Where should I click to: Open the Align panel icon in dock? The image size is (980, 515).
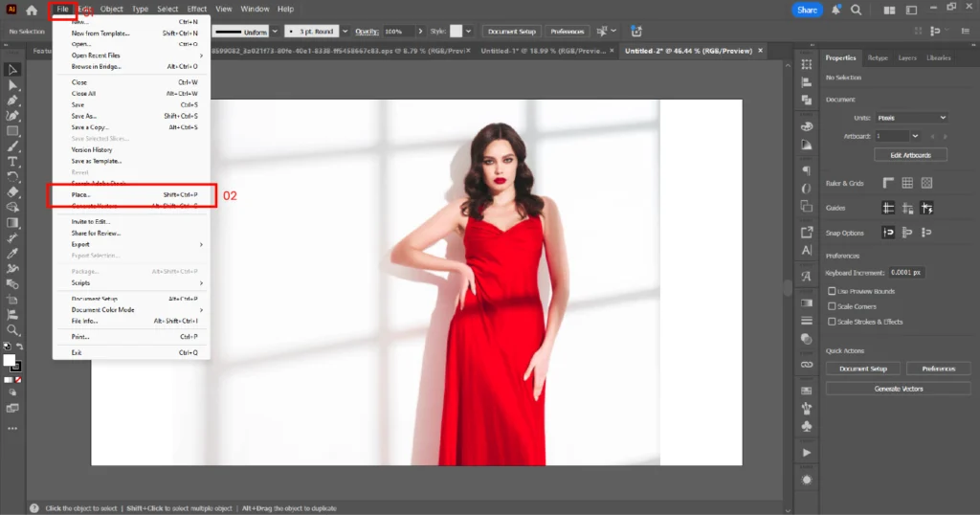[807, 82]
